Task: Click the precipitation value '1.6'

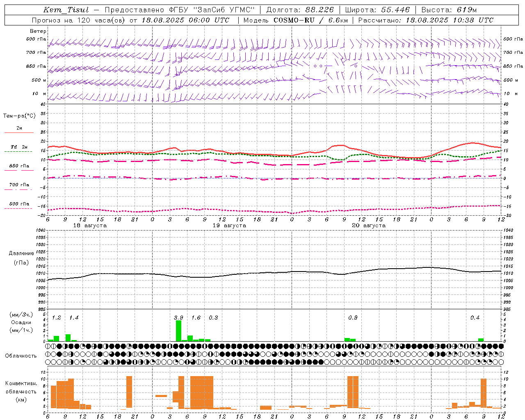Action: pos(196,317)
